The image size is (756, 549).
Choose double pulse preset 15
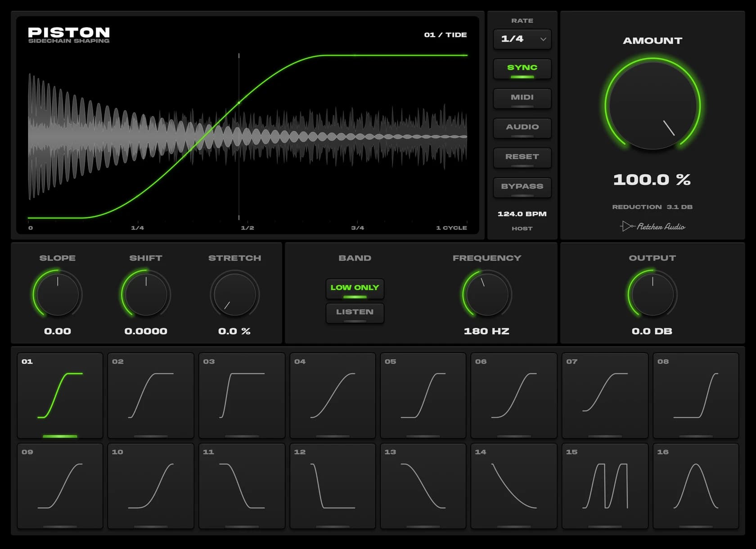pyautogui.click(x=605, y=486)
